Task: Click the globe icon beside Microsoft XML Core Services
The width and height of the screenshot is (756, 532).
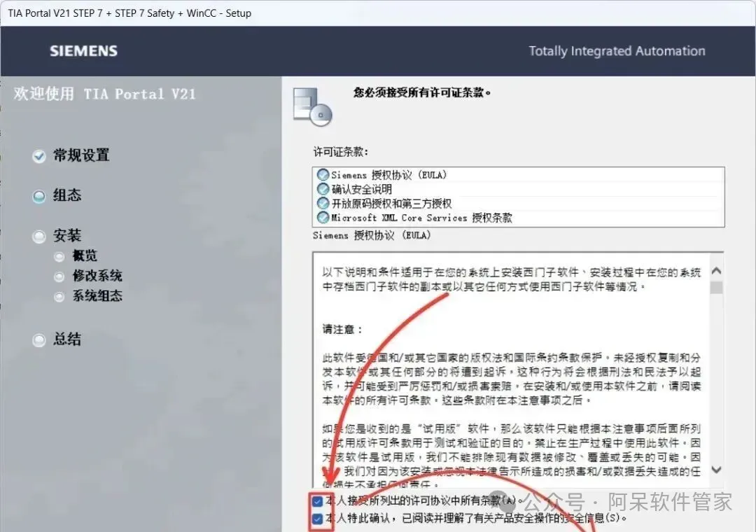Action: 323,218
